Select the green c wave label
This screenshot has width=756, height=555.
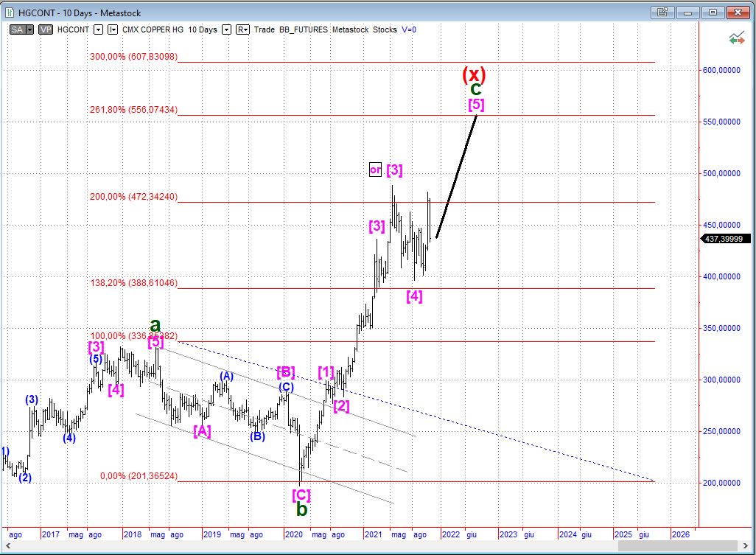point(476,88)
